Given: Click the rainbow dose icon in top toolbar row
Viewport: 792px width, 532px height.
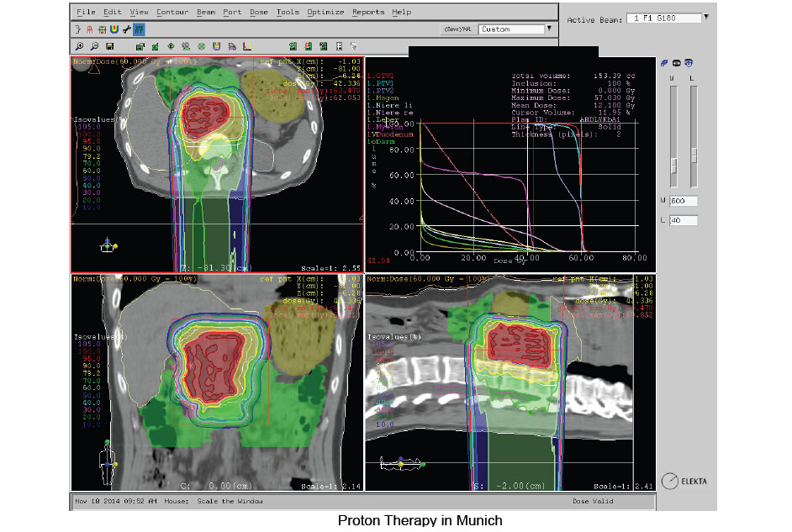Looking at the screenshot, I should (114, 29).
